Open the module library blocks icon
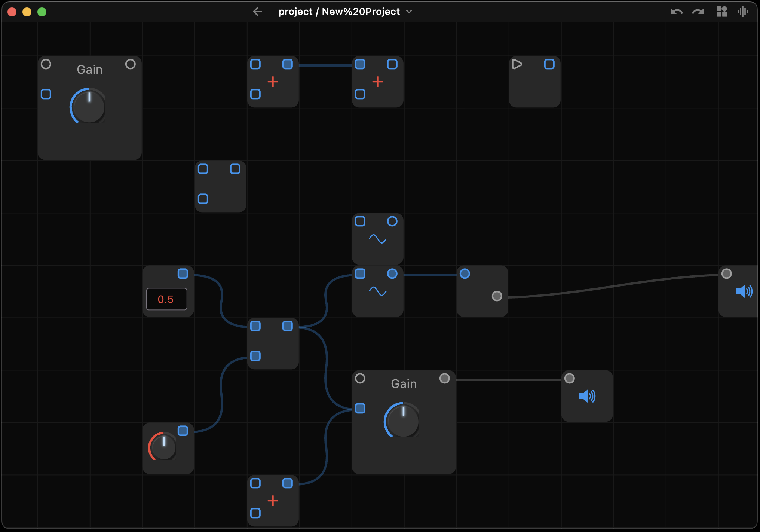The height and width of the screenshot is (532, 760). click(x=721, y=12)
